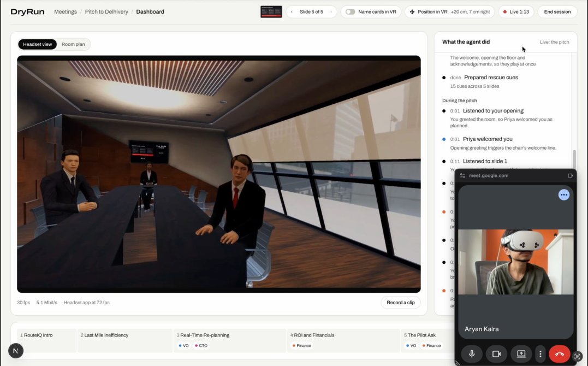
Task: Open more options vertical dots in Meet
Action: point(541,354)
